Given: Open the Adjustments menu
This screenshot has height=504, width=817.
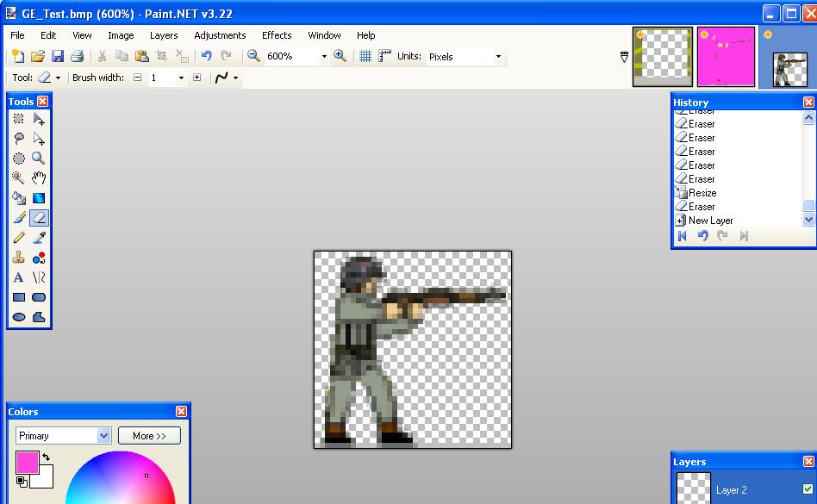Looking at the screenshot, I should coord(220,35).
